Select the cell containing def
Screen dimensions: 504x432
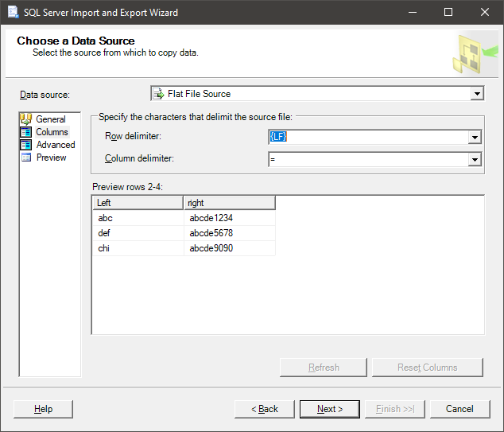pyautogui.click(x=138, y=233)
